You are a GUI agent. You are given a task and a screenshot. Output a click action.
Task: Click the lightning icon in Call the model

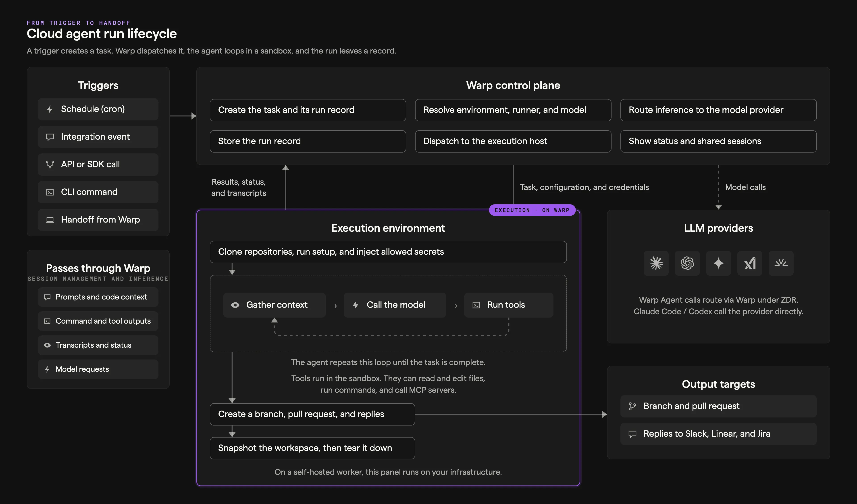point(355,305)
